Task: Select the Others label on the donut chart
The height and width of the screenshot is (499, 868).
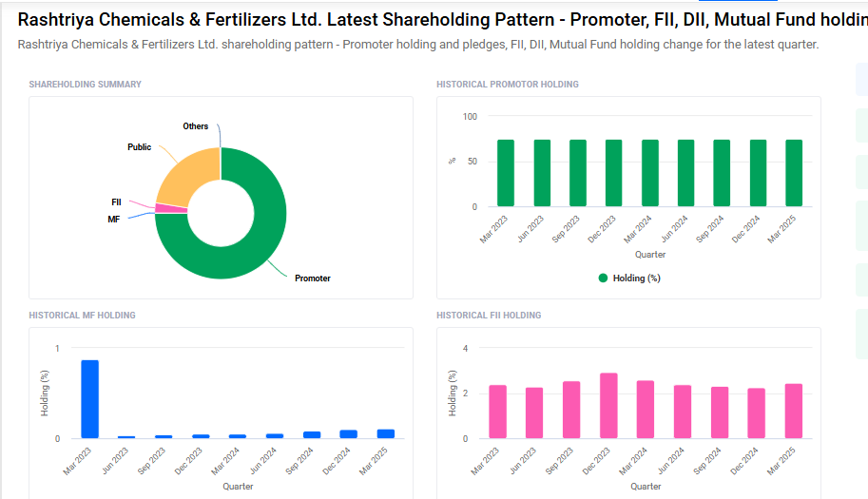Action: tap(196, 126)
